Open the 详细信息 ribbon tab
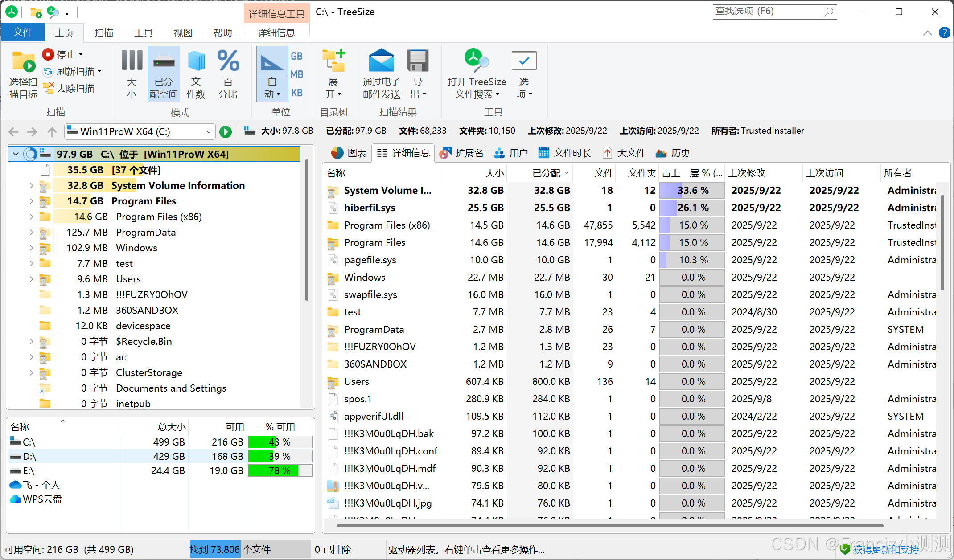954x560 pixels. pyautogui.click(x=276, y=33)
